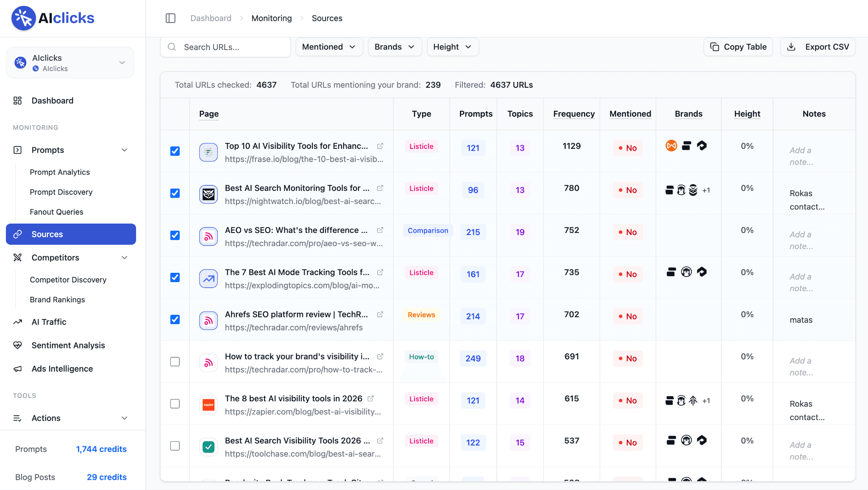
Task: Open the external link icon for the nightwatch.io page
Action: (380, 188)
